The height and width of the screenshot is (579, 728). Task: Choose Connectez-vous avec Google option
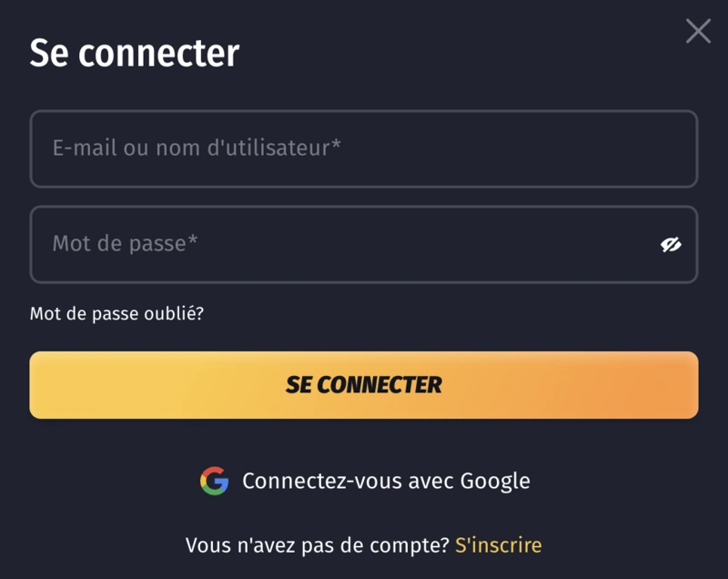tap(385, 481)
